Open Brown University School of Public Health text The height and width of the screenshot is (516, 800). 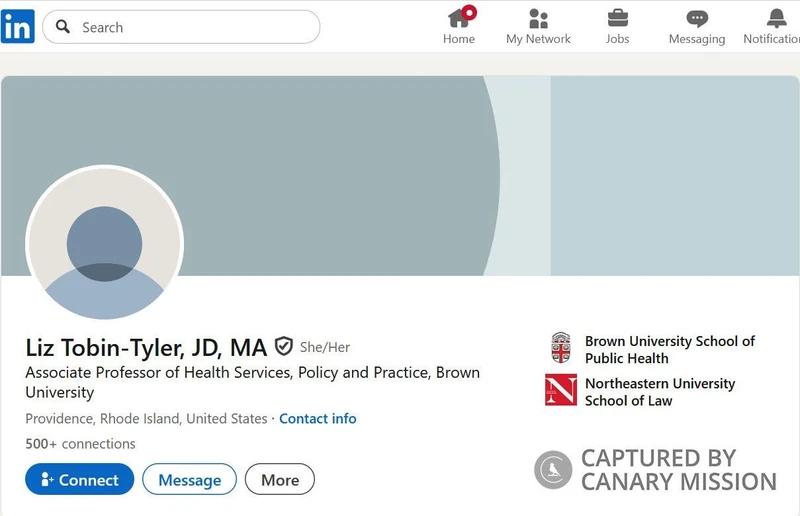(669, 350)
